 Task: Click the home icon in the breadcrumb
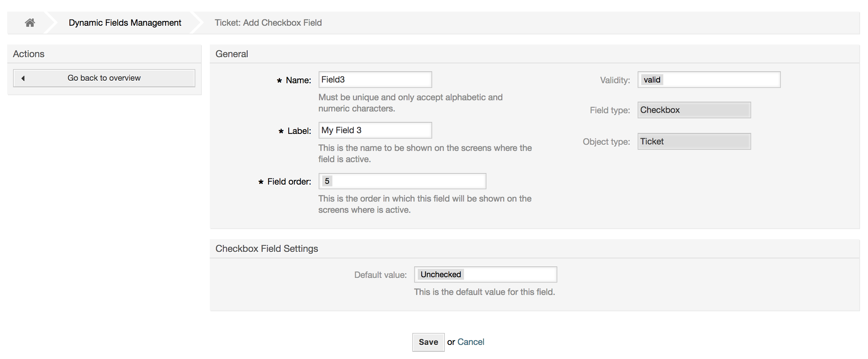pyautogui.click(x=30, y=22)
